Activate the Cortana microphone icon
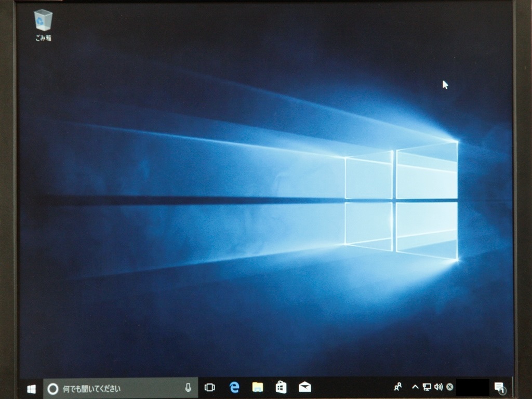This screenshot has width=532, height=399. pyautogui.click(x=188, y=388)
